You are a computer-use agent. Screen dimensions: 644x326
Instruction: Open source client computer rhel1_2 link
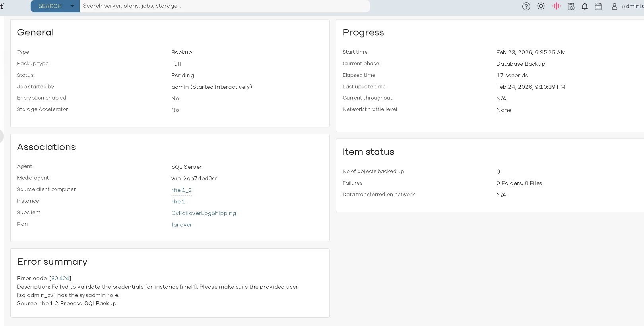click(x=181, y=190)
